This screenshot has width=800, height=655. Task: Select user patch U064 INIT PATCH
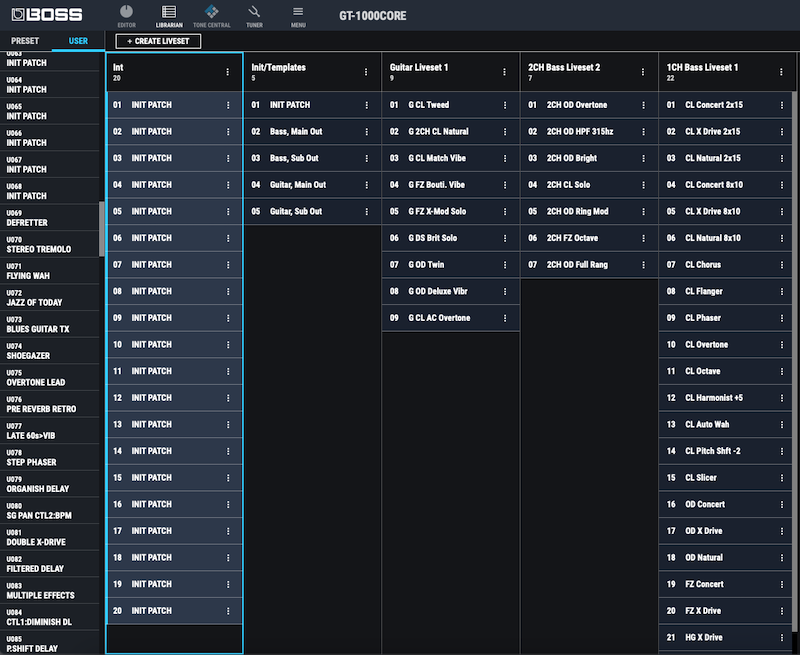tap(49, 85)
